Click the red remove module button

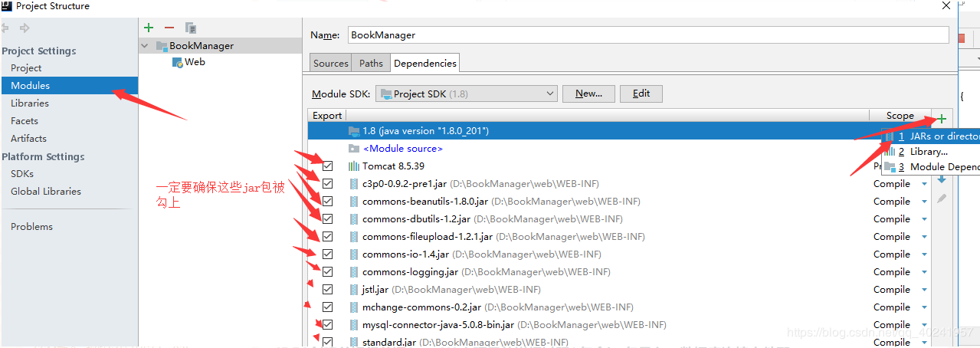point(169,28)
